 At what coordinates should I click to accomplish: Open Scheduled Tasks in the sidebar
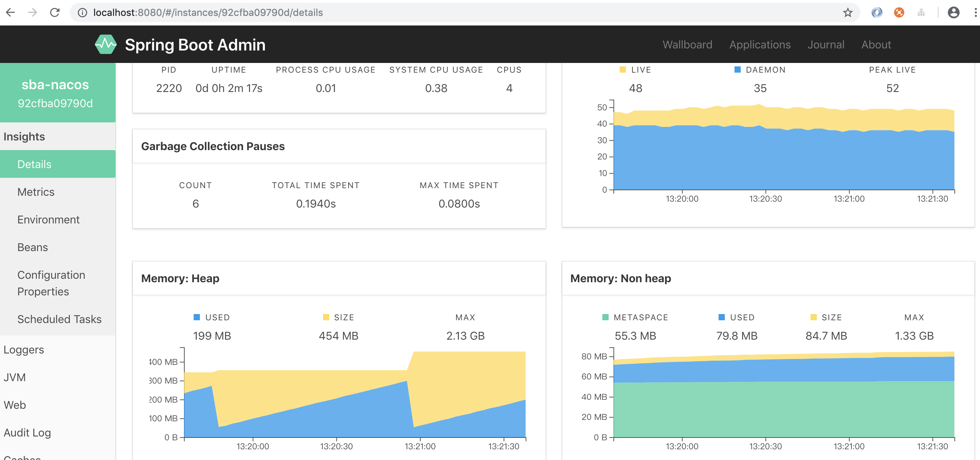click(x=59, y=319)
